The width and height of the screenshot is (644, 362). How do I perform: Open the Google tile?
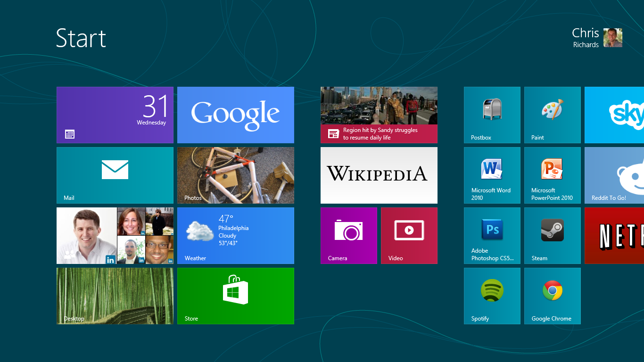(x=236, y=115)
